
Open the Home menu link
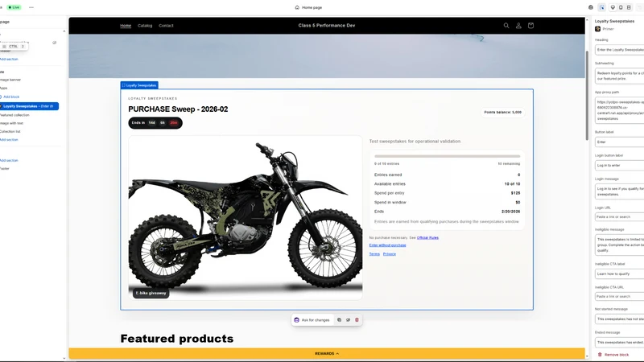click(126, 26)
